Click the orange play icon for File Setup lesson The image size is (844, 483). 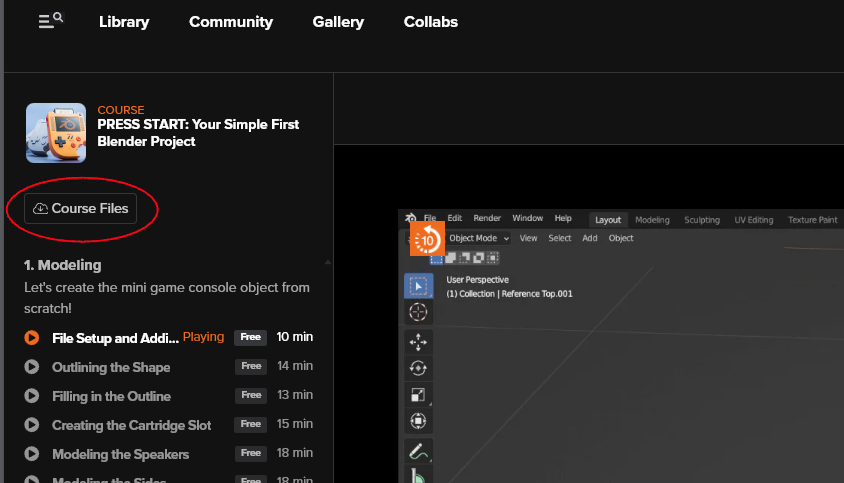32,338
